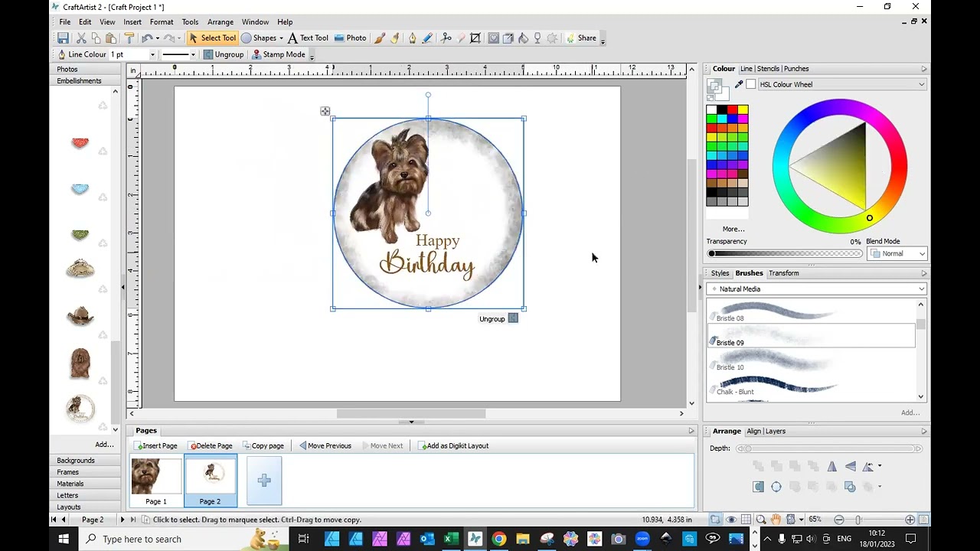Screen dimensions: 980x551
Task: Click the Delete Page button
Action: click(211, 445)
